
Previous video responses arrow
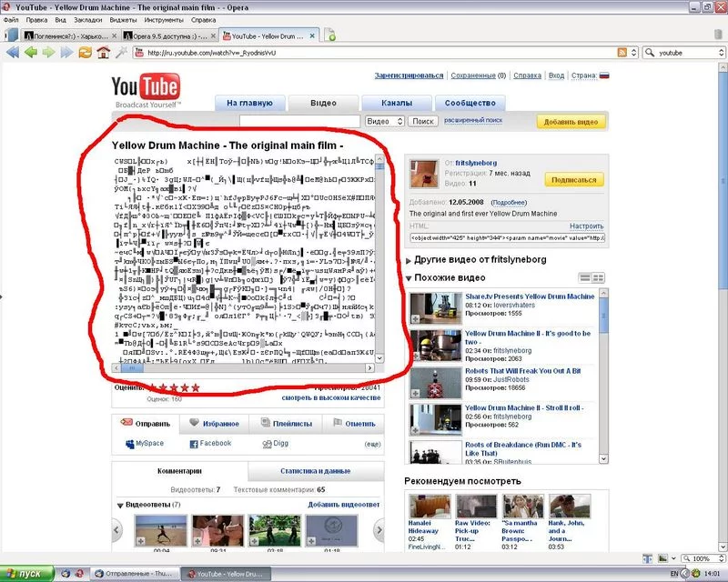(117, 529)
